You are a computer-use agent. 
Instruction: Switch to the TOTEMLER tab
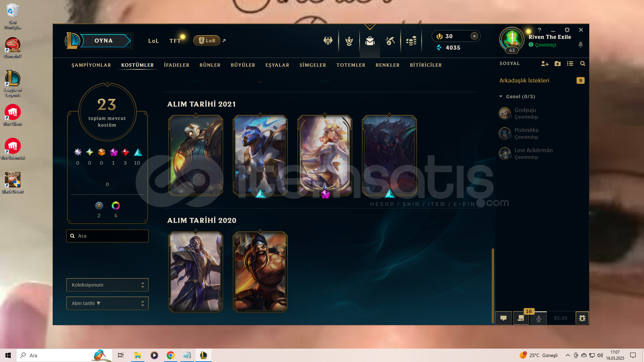click(351, 65)
